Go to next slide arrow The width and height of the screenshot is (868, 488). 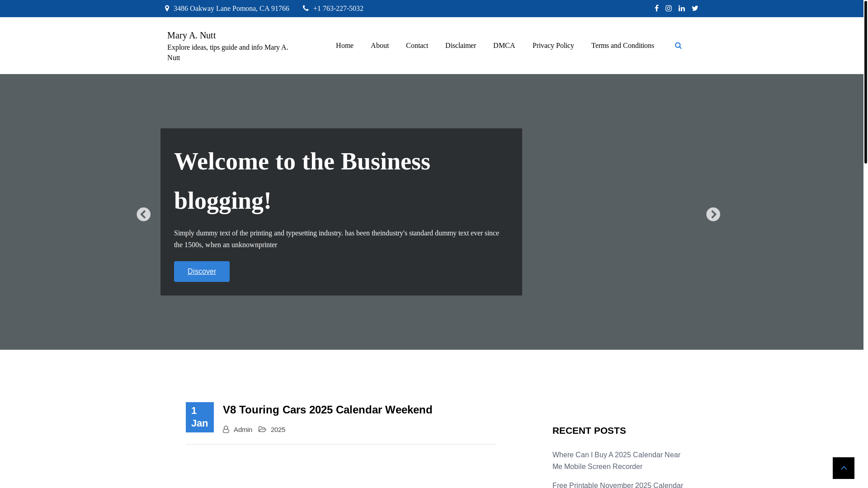coord(713,214)
